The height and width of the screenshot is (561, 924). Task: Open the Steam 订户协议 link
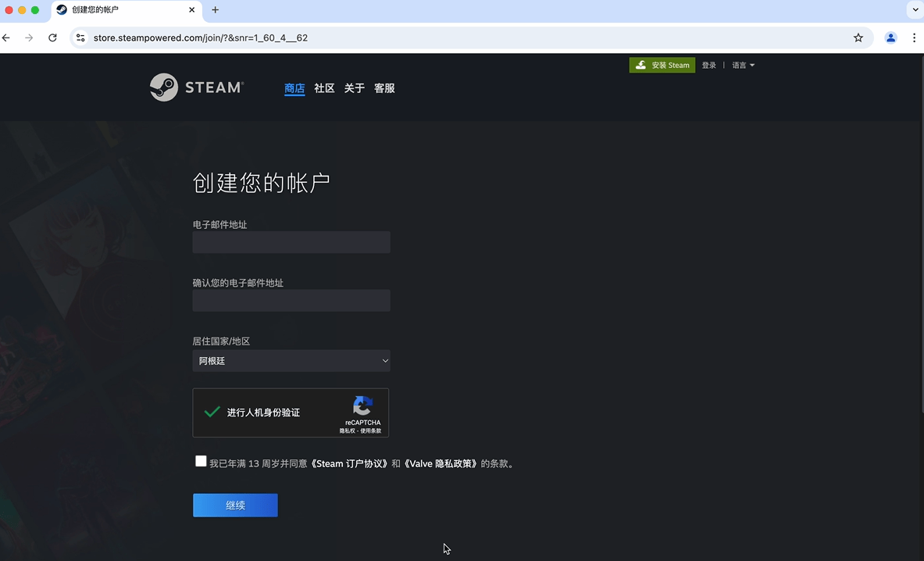click(349, 463)
